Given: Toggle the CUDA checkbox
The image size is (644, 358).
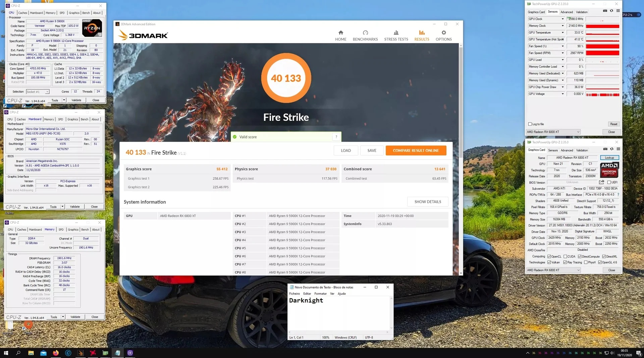Looking at the screenshot, I should [566, 256].
